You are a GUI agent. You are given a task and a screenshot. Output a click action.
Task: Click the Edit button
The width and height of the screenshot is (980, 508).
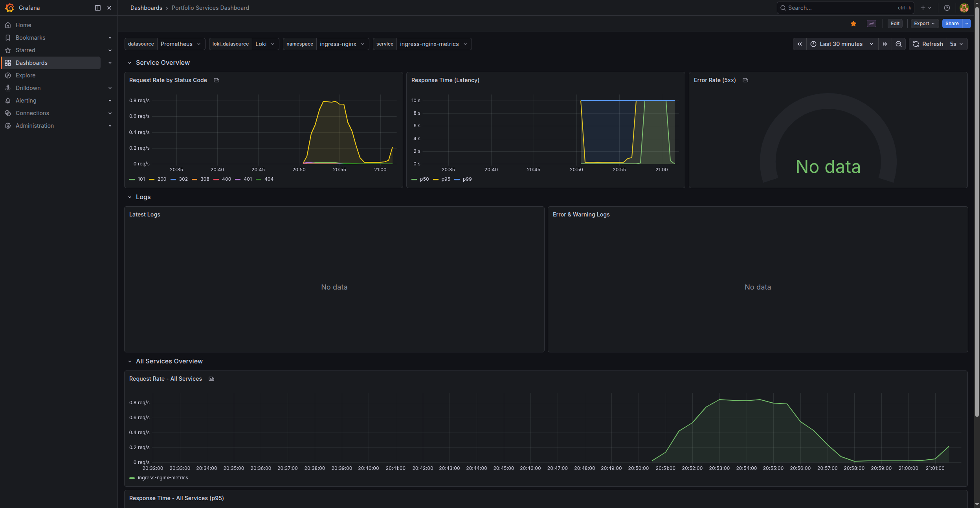coord(895,24)
